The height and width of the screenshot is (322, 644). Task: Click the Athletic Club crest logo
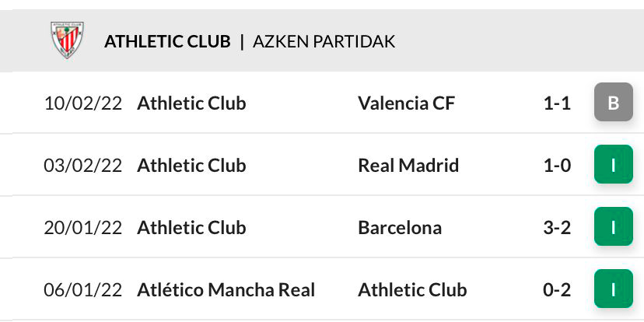(x=67, y=40)
